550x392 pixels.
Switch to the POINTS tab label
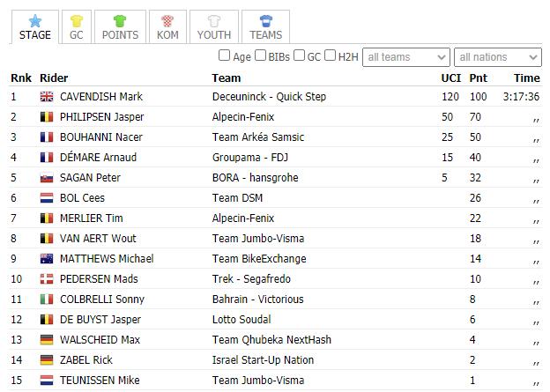(x=120, y=35)
